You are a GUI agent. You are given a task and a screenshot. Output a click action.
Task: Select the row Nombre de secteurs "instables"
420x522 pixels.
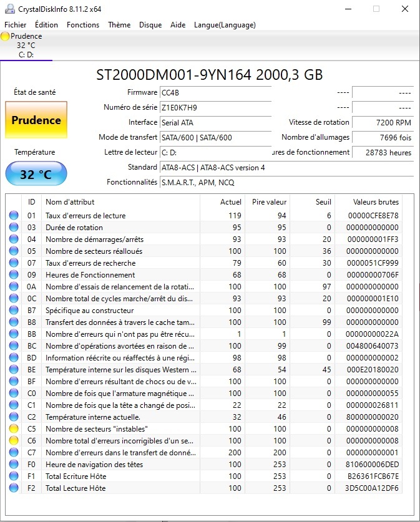click(x=204, y=429)
